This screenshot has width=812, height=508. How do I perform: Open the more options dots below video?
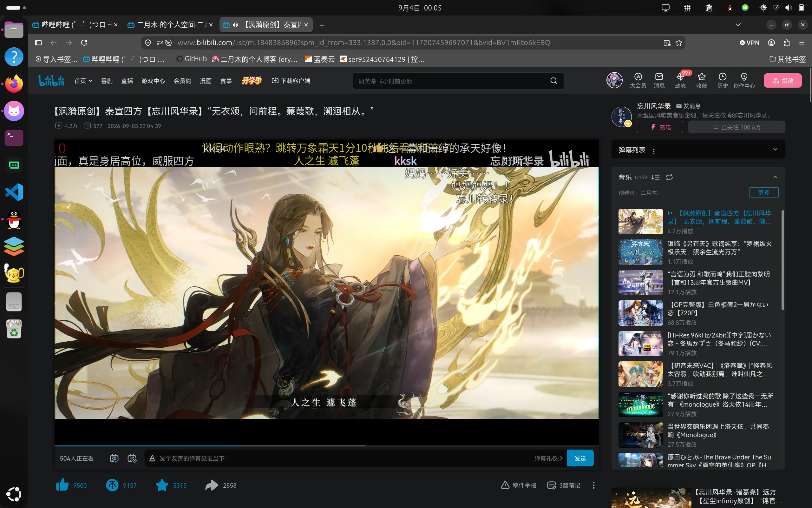click(x=593, y=485)
